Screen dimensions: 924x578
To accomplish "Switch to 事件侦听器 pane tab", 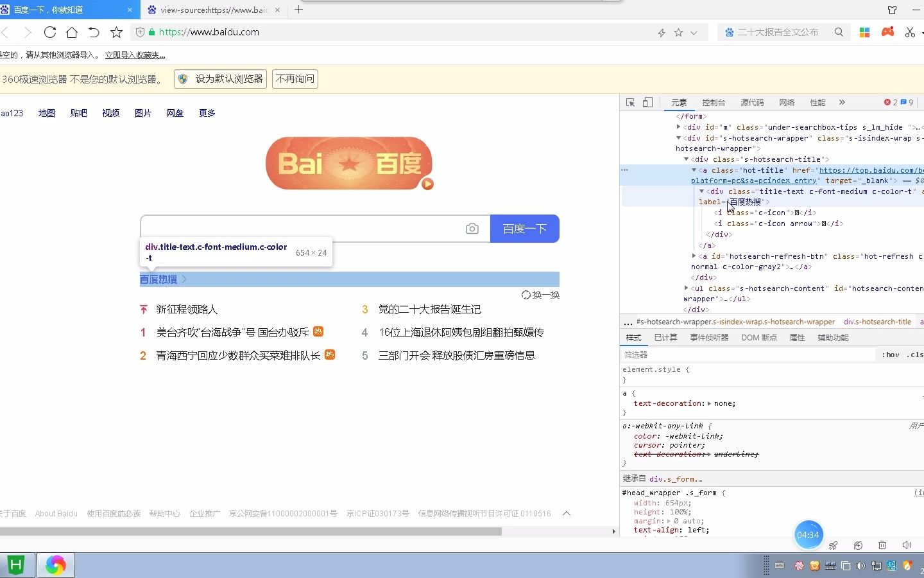I will pos(709,338).
